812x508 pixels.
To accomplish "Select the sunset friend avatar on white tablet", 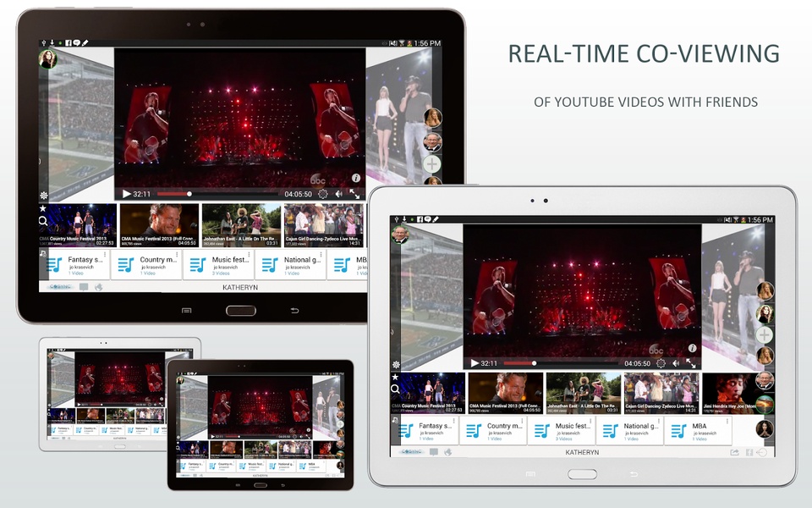I will click(765, 405).
